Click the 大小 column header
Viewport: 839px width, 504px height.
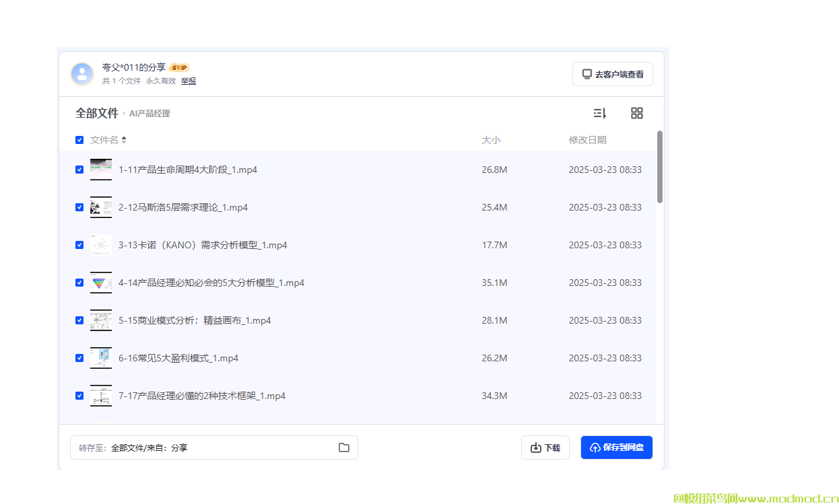click(x=491, y=140)
